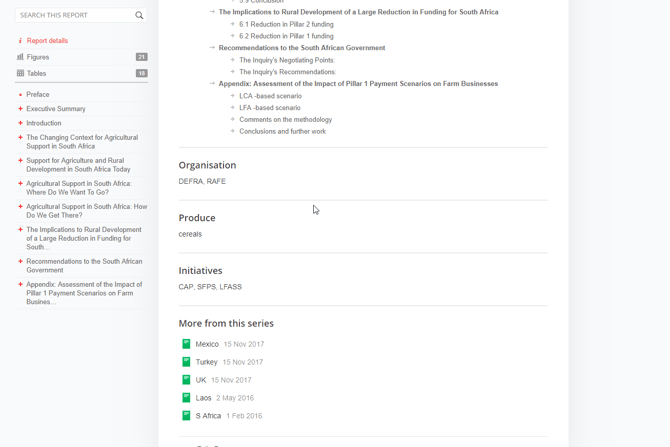Select organisation text DEFRA, RAFE
Image resolution: width=670 pixels, height=447 pixels.
click(x=202, y=182)
